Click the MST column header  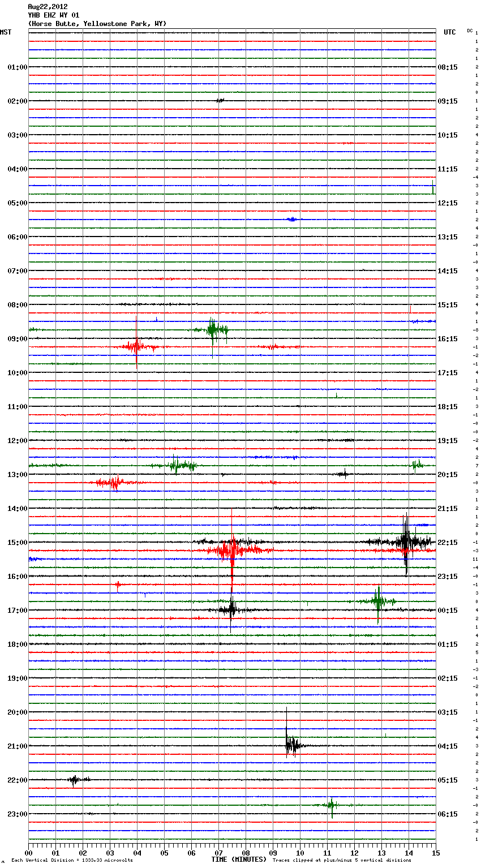(x=6, y=32)
